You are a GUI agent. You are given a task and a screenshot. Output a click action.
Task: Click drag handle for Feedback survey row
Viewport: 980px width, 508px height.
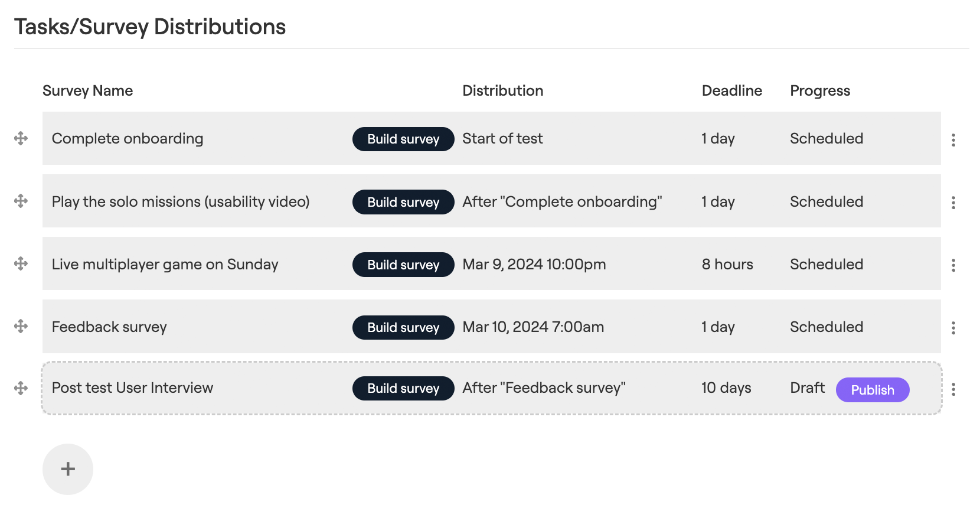point(21,326)
